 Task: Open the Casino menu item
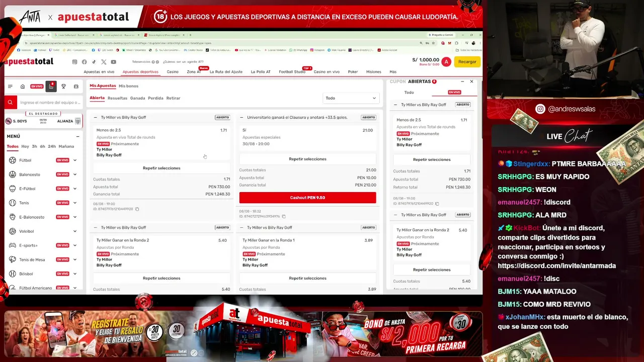click(x=173, y=72)
